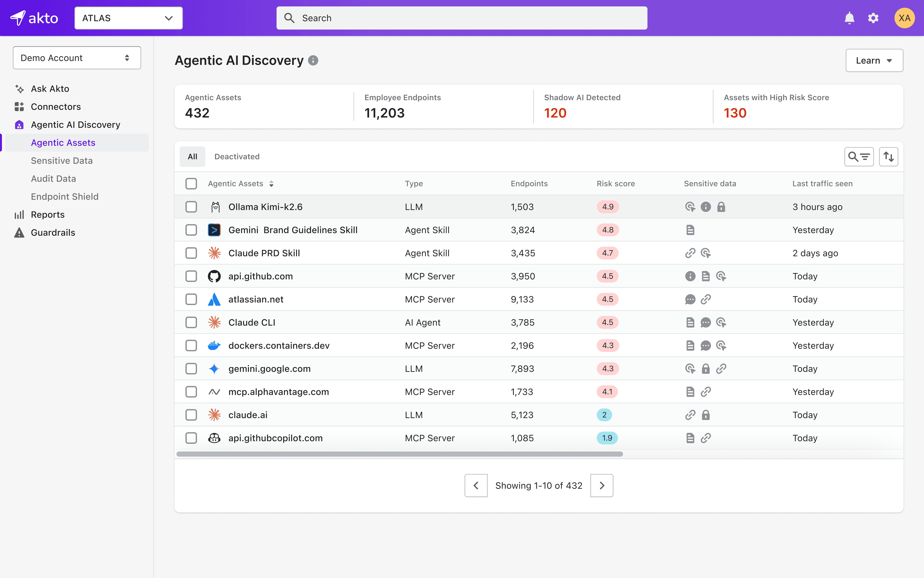This screenshot has height=578, width=924.
Task: Click the 9,133 endpoints value
Action: (522, 299)
